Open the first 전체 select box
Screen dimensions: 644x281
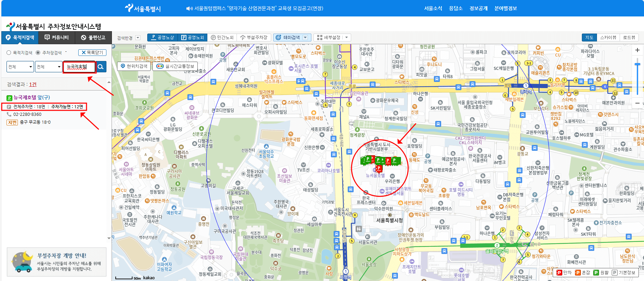point(20,67)
